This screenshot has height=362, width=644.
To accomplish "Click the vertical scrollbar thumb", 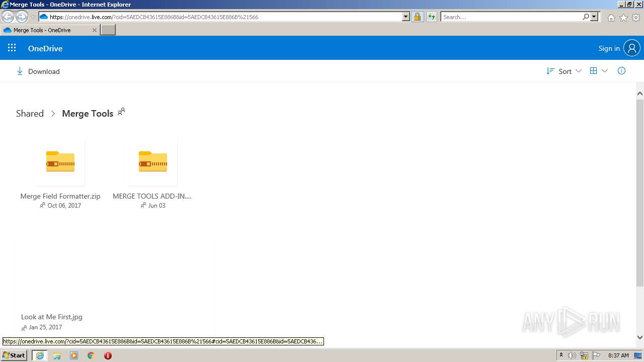I will [640, 193].
